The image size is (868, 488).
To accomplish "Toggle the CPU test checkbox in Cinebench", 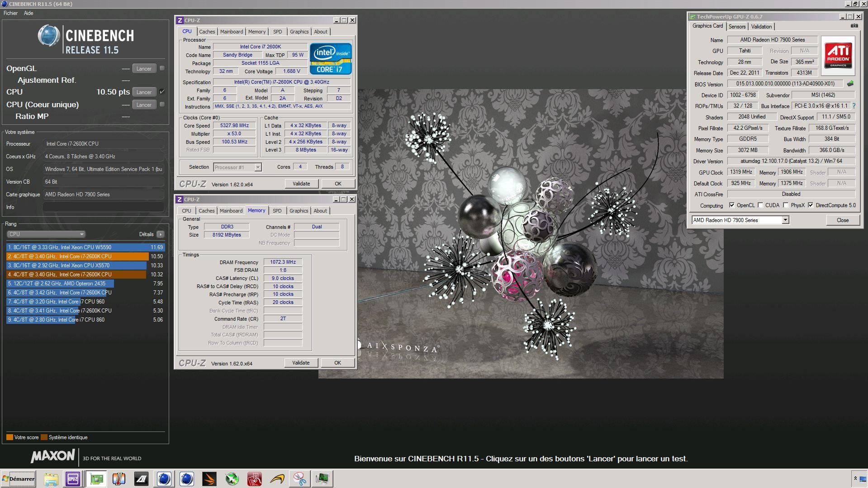I will (162, 92).
